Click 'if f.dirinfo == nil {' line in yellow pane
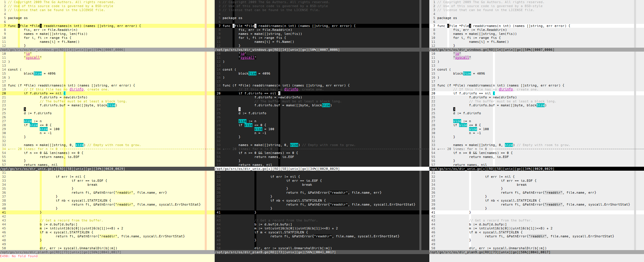644x262 pixels. [x=45, y=93]
